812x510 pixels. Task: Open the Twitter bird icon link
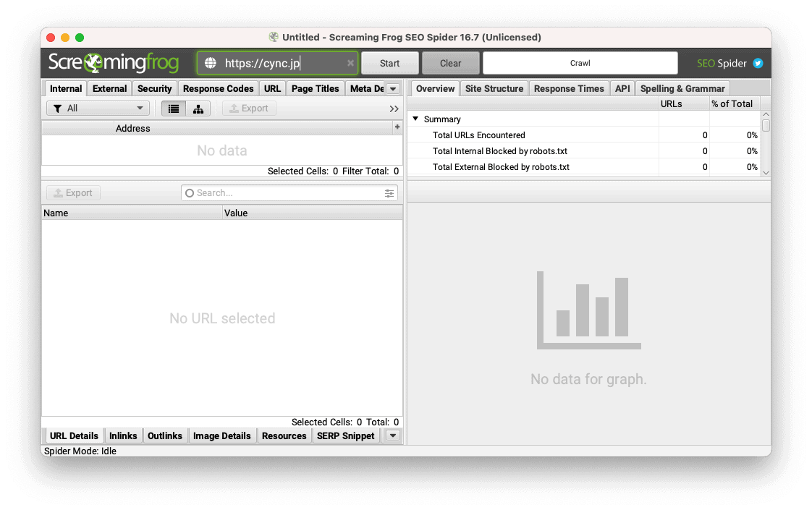click(x=758, y=63)
